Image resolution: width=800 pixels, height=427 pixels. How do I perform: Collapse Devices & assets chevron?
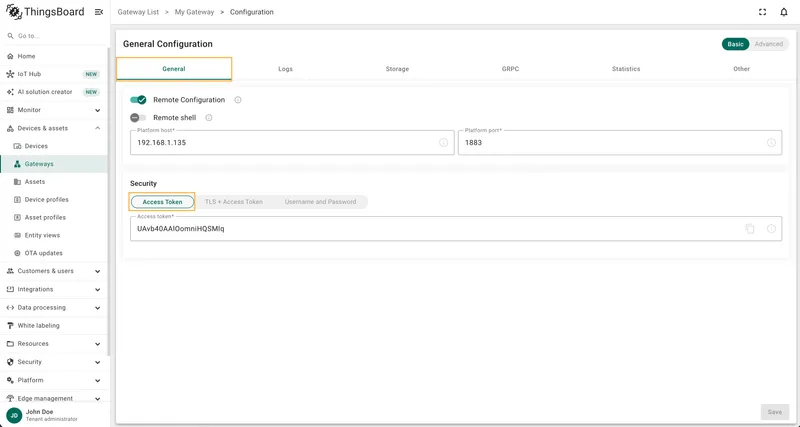(97, 129)
